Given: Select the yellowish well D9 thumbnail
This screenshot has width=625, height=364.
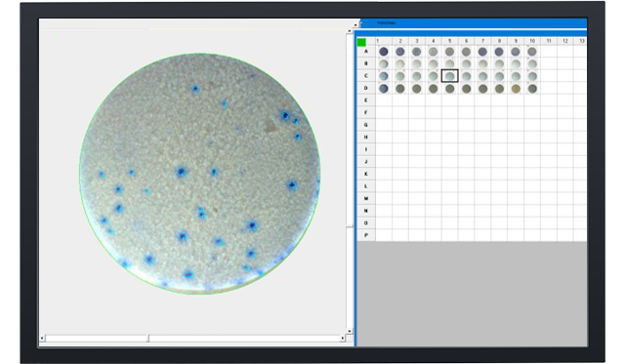Looking at the screenshot, I should (x=516, y=89).
